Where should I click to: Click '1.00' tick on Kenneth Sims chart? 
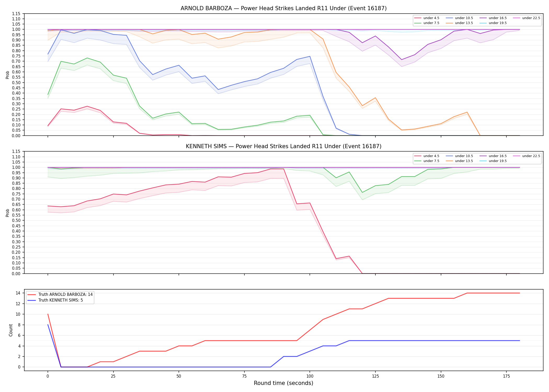(x=16, y=168)
